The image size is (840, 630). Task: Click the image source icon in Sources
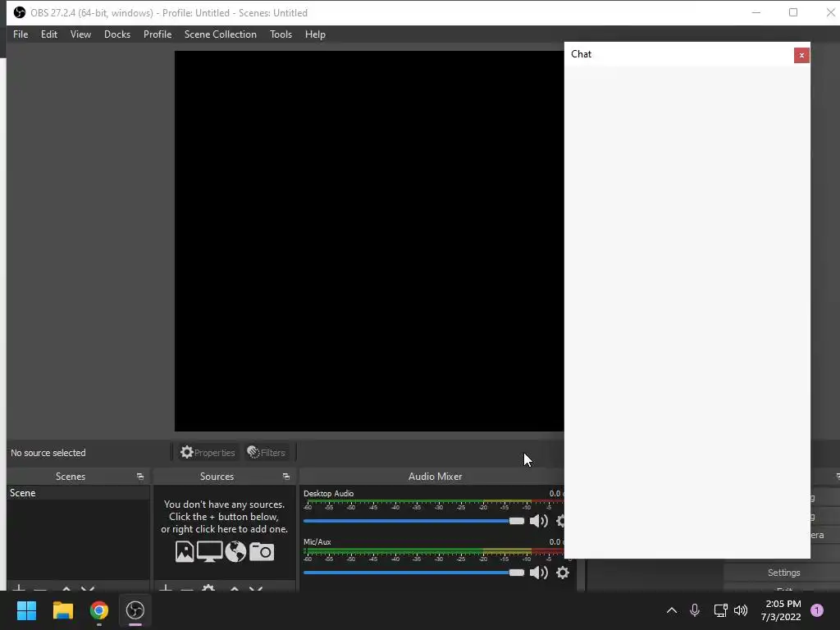(185, 552)
